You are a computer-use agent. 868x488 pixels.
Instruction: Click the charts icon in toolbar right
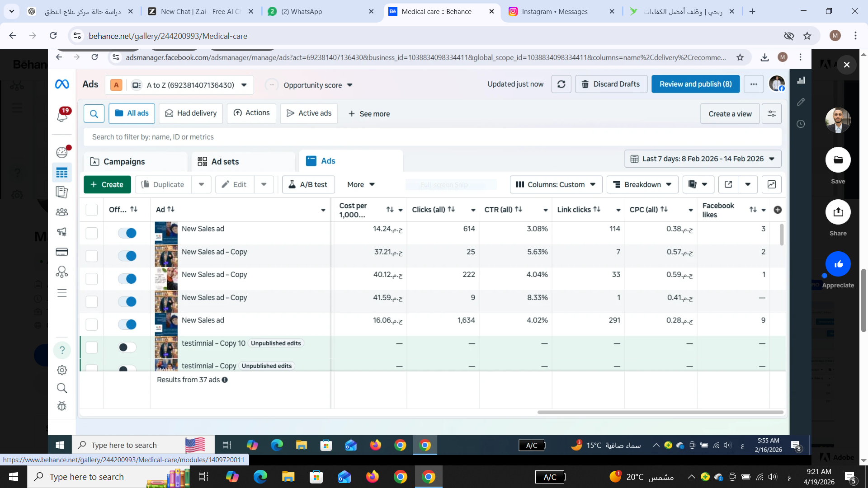click(x=771, y=185)
